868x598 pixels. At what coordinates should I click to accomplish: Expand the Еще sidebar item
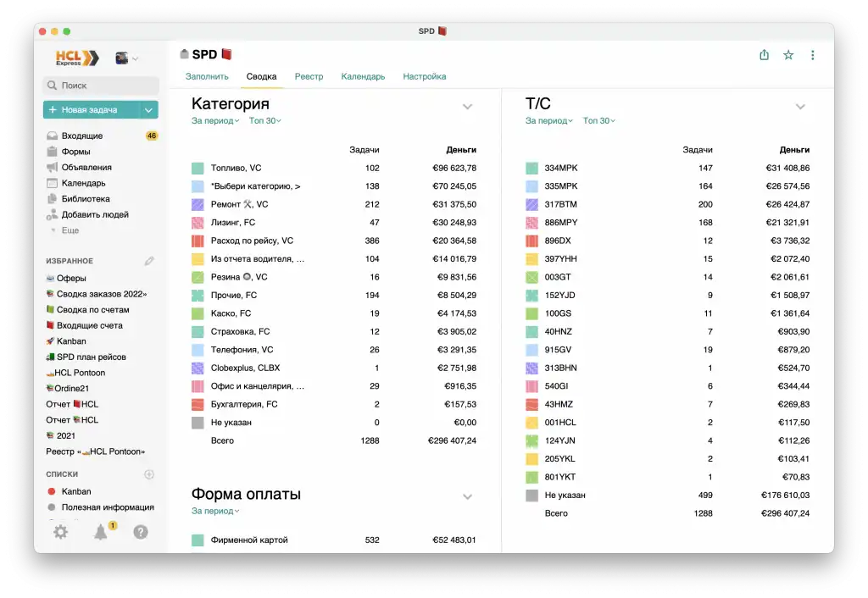coord(70,230)
